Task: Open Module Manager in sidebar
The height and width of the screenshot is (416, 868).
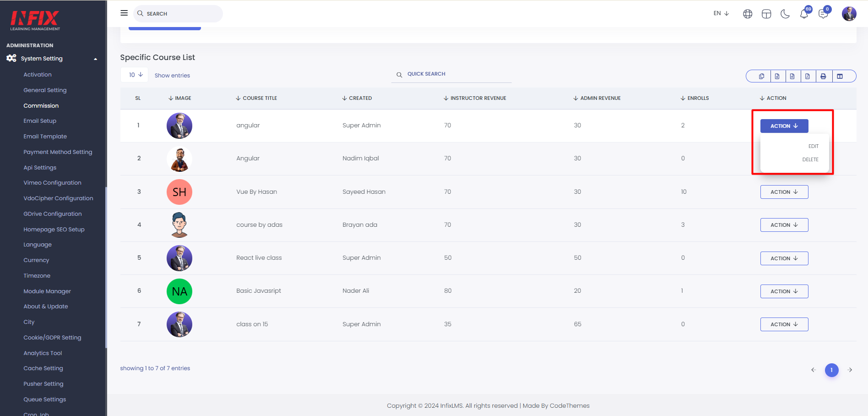Action: pos(47,291)
